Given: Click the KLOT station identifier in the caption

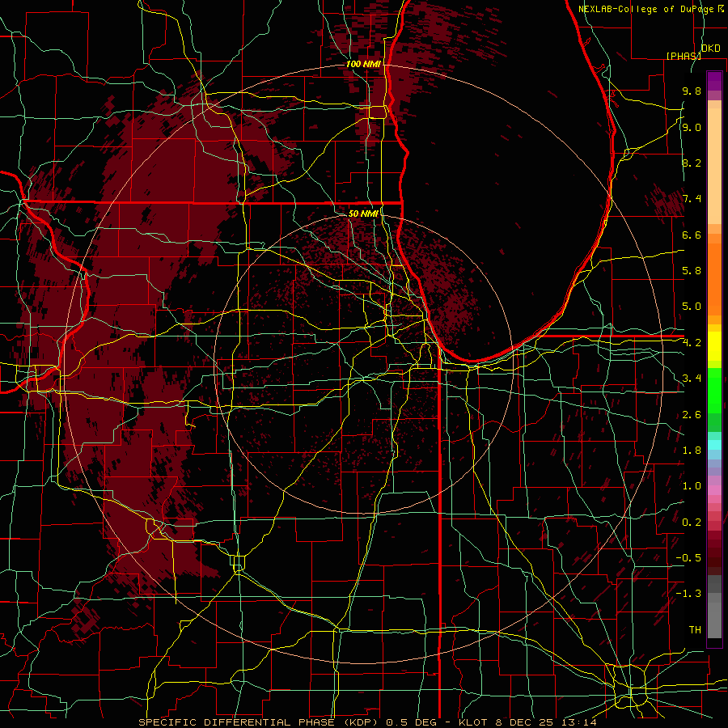Looking at the screenshot, I should click(472, 722).
